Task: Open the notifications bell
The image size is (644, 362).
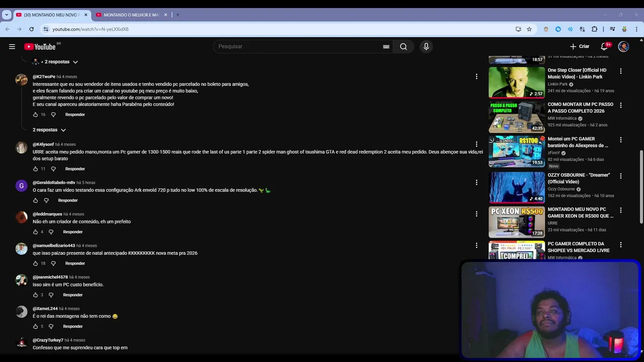Action: (x=605, y=47)
